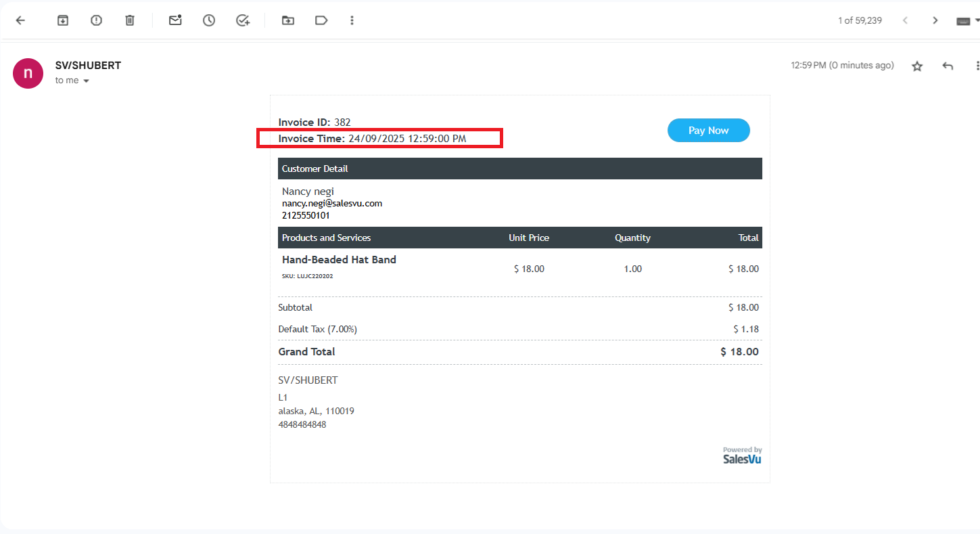Star this email
The image size is (980, 534).
click(x=917, y=66)
